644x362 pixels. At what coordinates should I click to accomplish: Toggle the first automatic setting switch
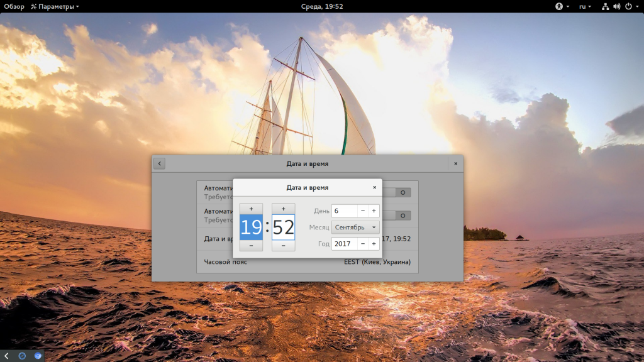(399, 192)
